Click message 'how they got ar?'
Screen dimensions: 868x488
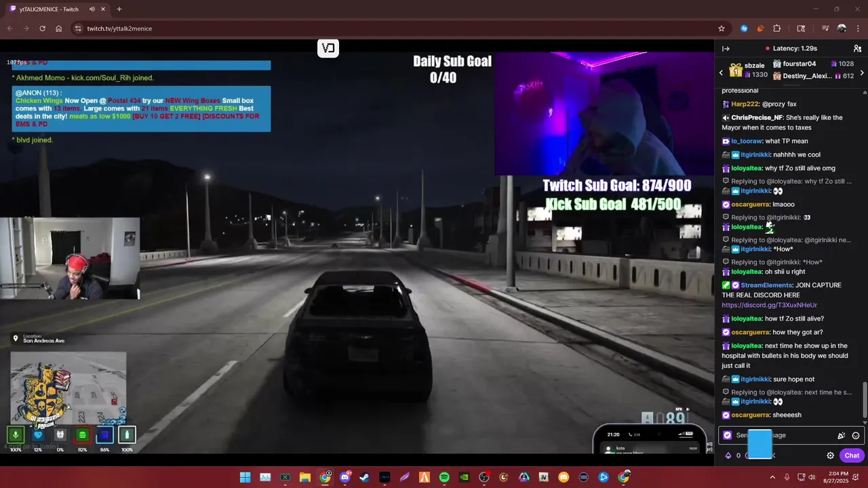coord(797,332)
